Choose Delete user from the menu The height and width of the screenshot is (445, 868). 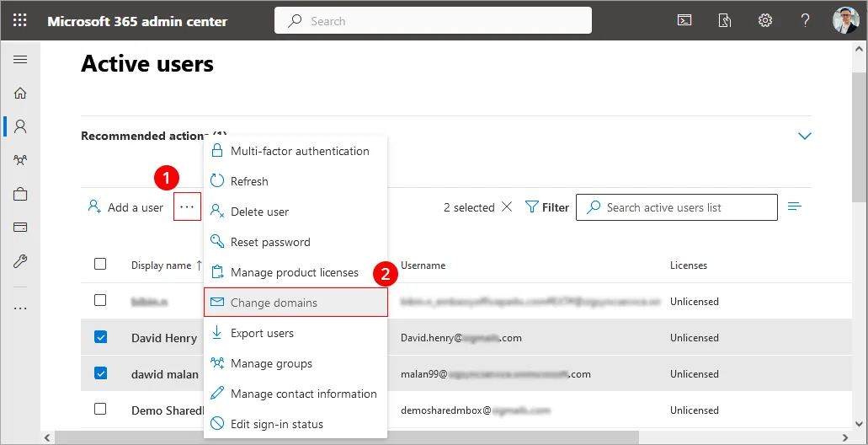click(296, 212)
